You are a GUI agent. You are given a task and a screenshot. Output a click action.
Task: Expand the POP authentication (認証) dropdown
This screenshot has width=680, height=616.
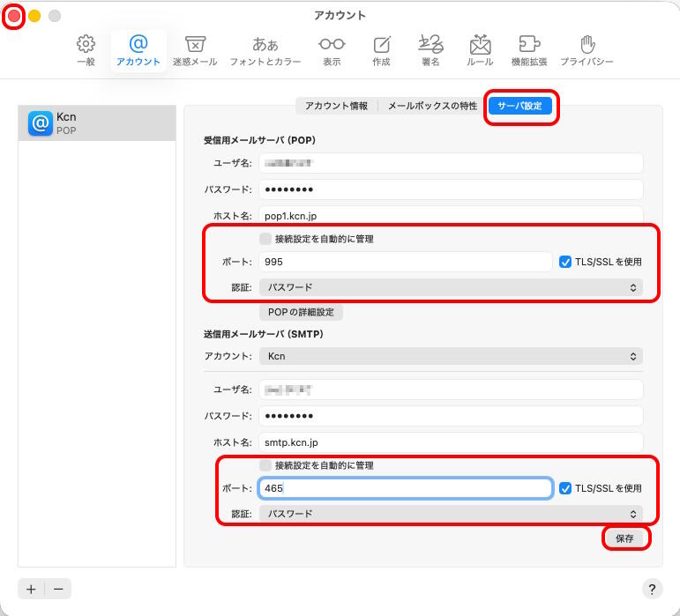click(450, 287)
